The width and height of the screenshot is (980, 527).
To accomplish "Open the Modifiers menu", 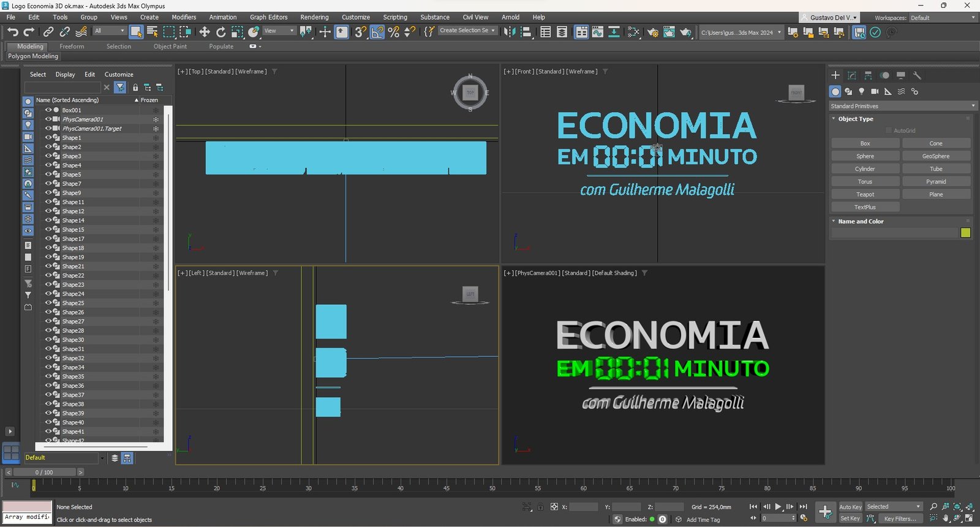I will (x=184, y=17).
